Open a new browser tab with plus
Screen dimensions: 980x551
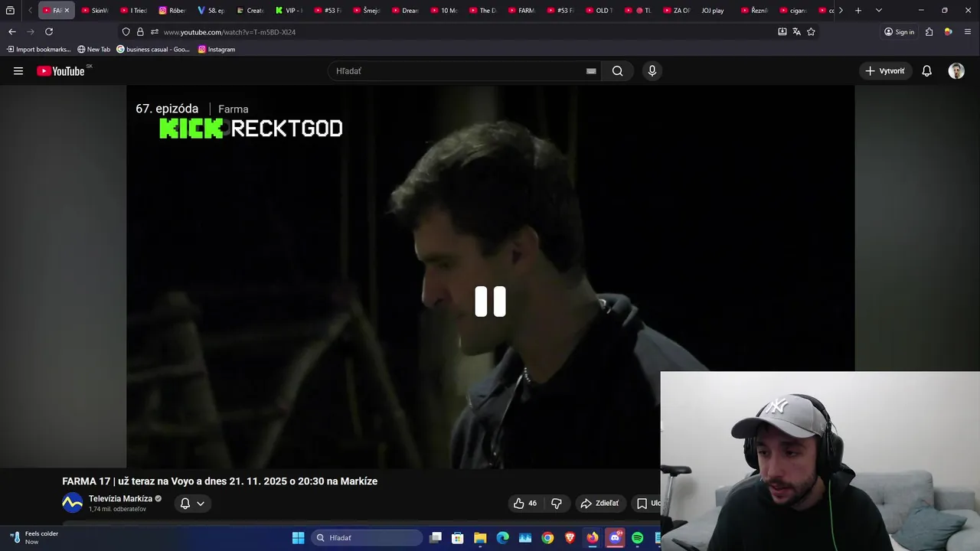[x=858, y=11]
